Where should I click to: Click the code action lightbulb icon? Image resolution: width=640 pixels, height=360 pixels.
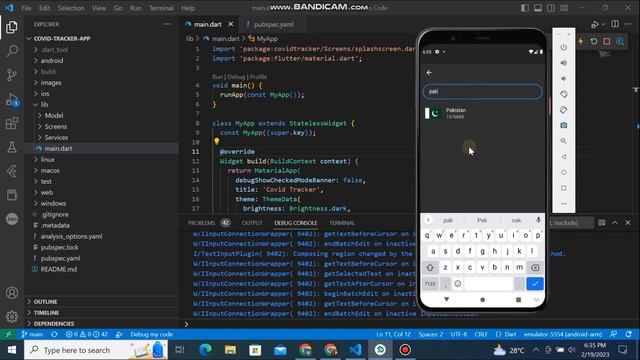[217, 142]
